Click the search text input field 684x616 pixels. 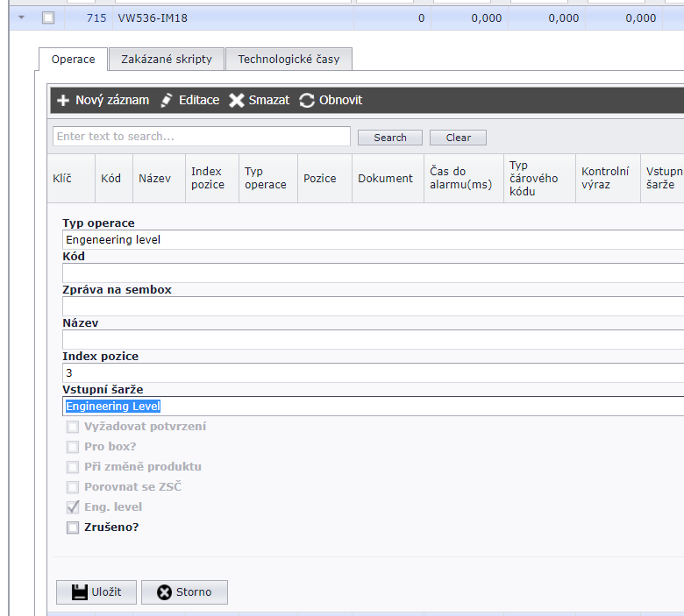click(202, 137)
